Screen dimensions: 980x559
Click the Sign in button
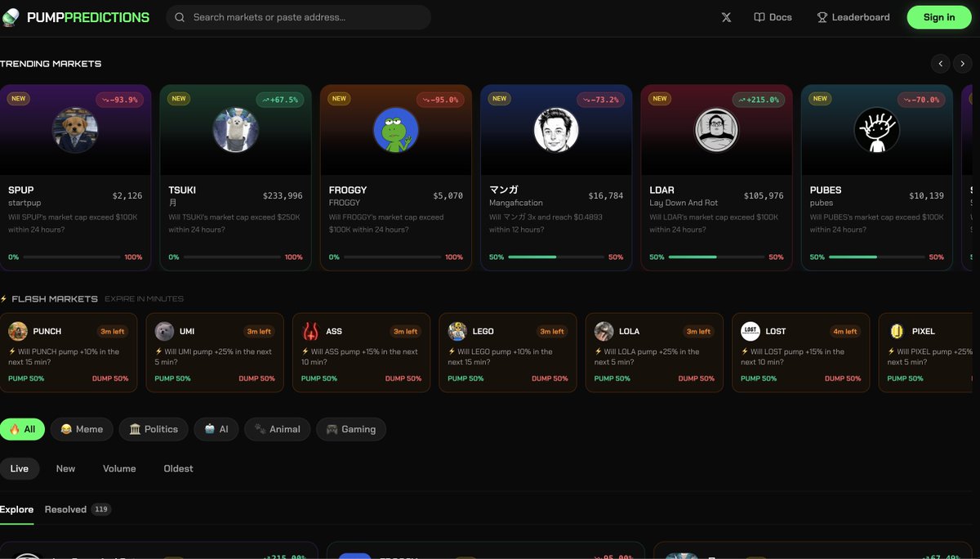(939, 17)
